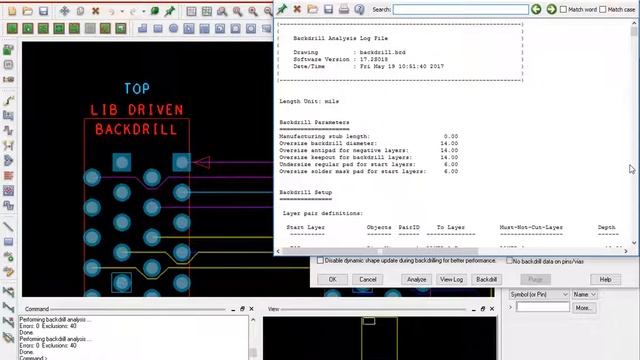Toggle the grid display icon
Viewport: 640px width, 360px height.
[191, 11]
